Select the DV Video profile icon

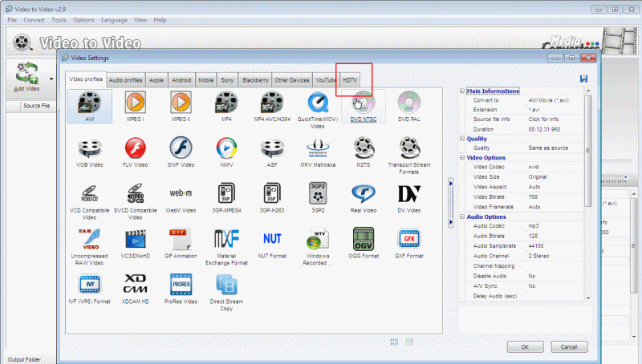(409, 193)
